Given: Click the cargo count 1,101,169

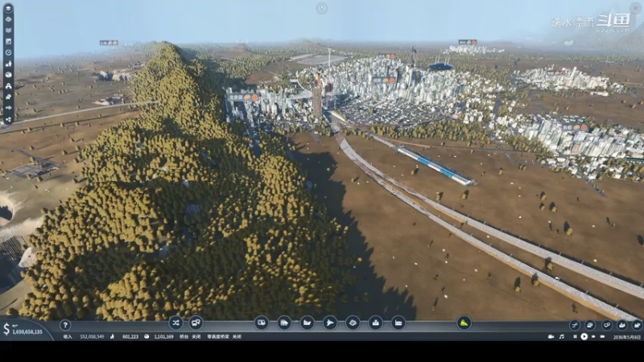Looking at the screenshot, I should coord(163,336).
